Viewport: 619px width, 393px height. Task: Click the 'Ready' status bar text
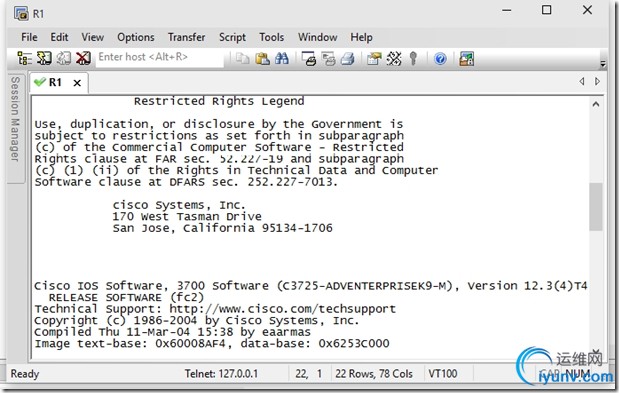[x=25, y=373]
